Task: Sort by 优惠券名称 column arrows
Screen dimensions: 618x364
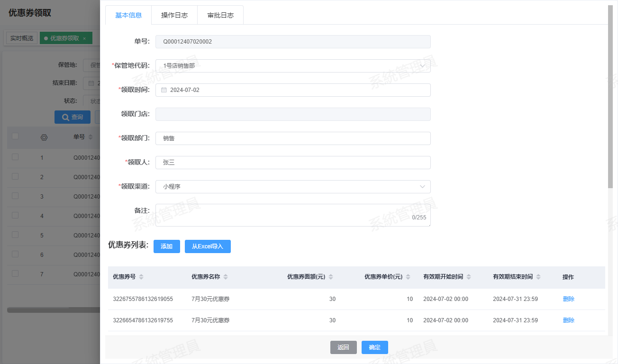Action: point(226,277)
